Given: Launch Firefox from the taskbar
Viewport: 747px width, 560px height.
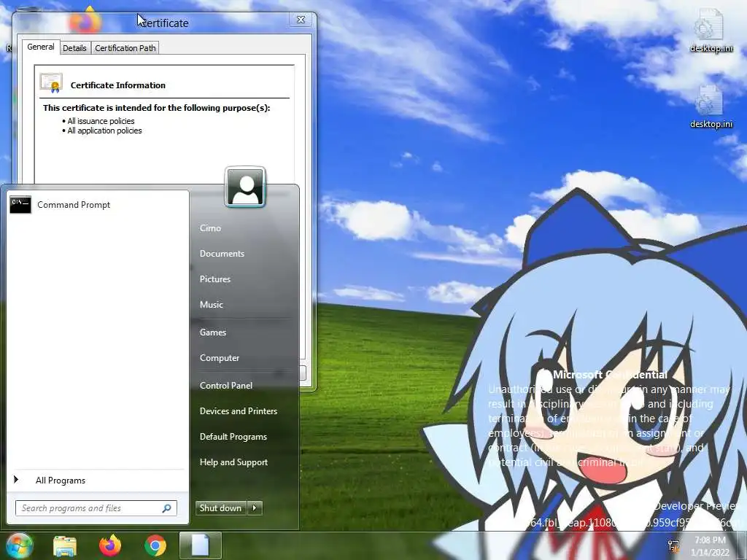Looking at the screenshot, I should [110, 545].
